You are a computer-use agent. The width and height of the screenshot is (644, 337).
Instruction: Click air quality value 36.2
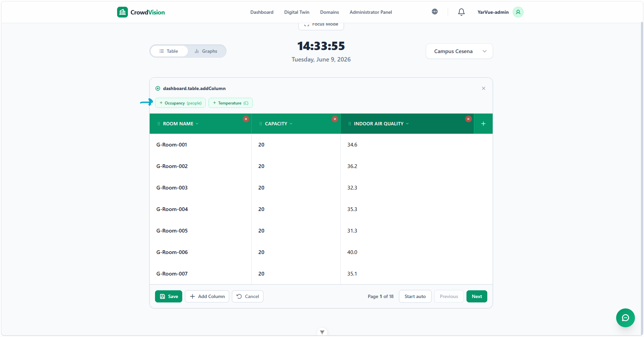click(x=352, y=166)
